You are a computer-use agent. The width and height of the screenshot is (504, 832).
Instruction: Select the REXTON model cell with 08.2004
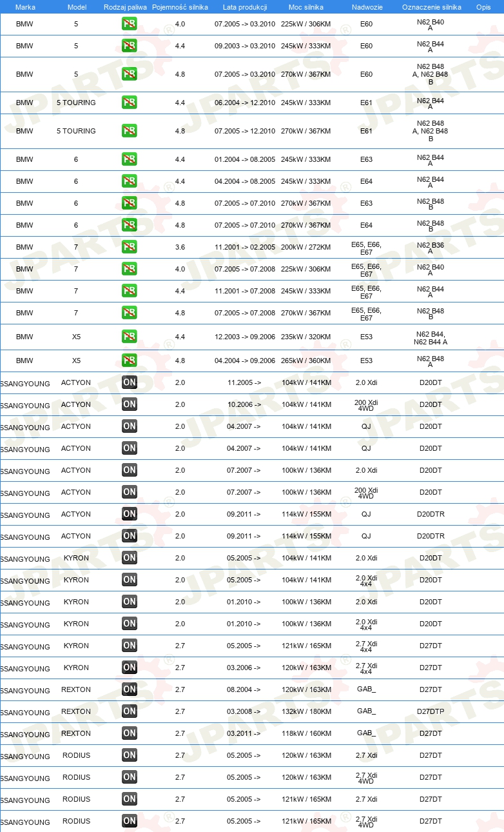tap(76, 689)
